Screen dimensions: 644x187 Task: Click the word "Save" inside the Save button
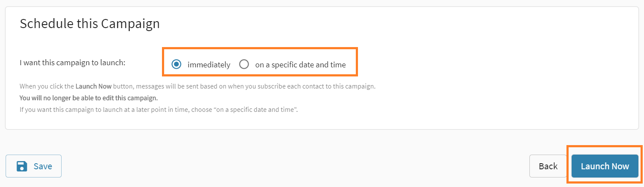pyautogui.click(x=43, y=166)
